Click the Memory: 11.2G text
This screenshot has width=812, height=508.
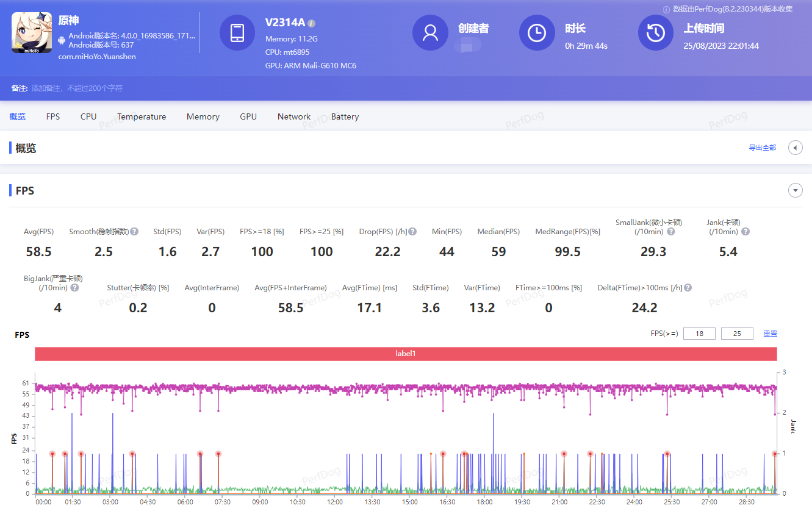tap(292, 39)
